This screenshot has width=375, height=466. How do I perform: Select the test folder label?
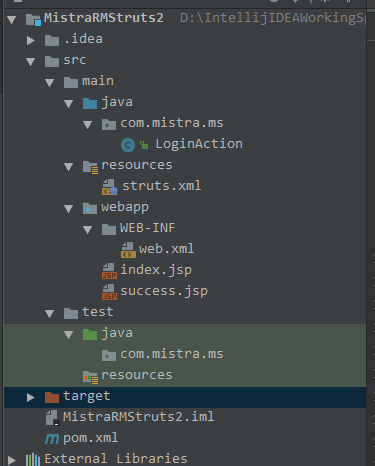(x=98, y=312)
